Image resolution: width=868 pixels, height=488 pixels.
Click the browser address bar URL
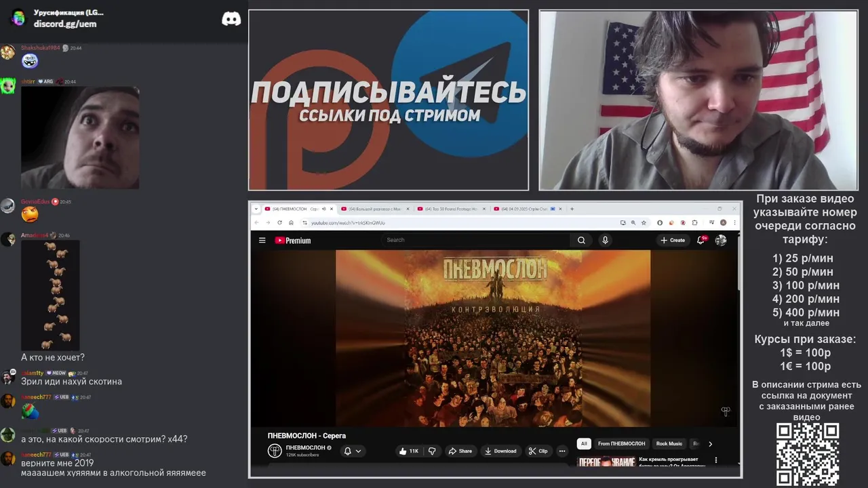tap(348, 222)
